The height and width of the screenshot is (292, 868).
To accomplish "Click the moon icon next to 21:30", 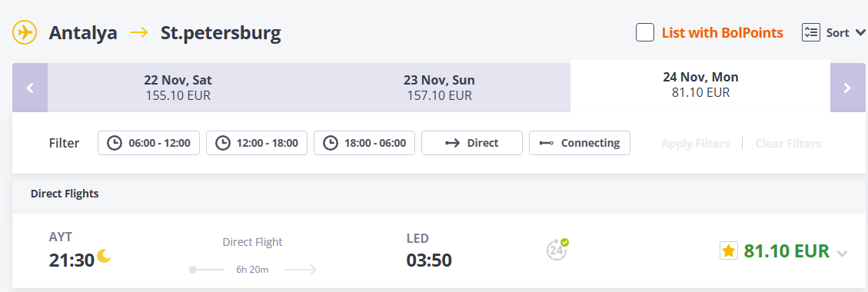I will [104, 255].
